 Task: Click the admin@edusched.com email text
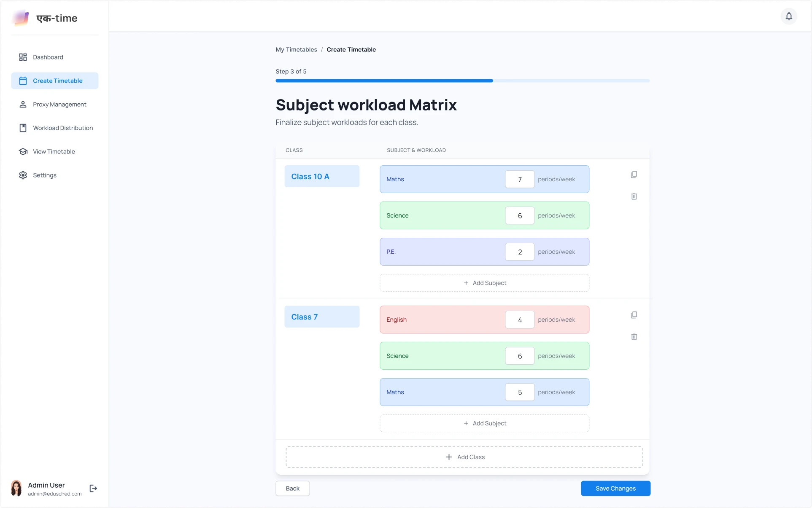point(55,494)
